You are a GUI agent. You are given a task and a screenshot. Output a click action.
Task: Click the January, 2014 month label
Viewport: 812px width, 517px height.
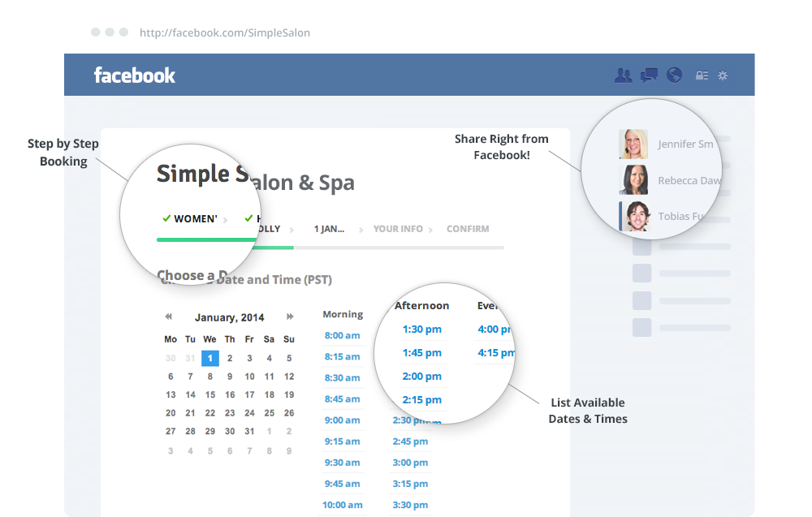(230, 317)
